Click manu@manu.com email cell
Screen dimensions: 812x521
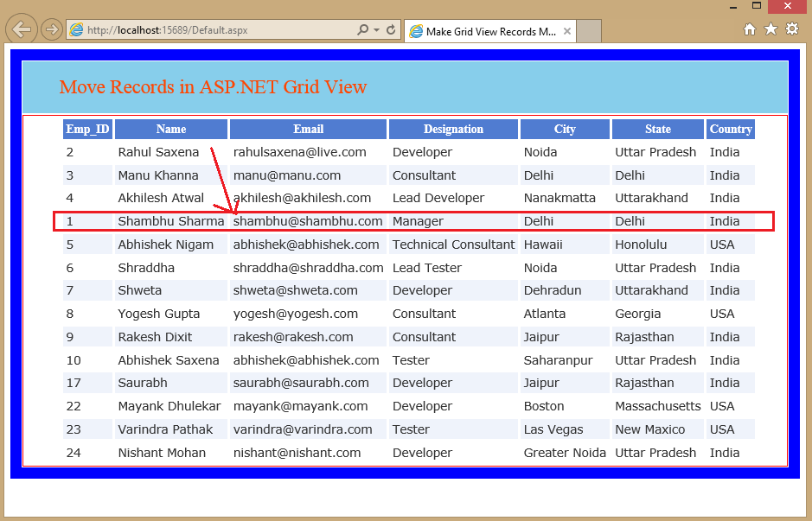(308, 175)
